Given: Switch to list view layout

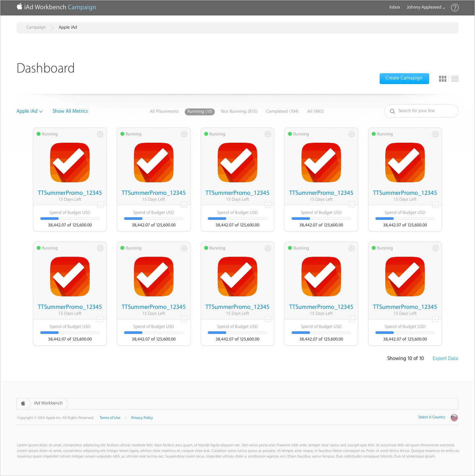Looking at the screenshot, I should [455, 79].
